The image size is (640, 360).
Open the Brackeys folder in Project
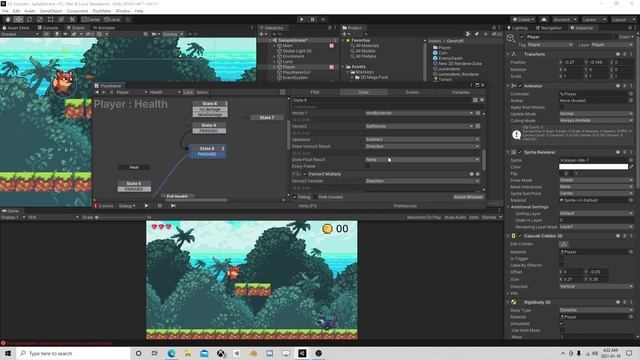(364, 72)
